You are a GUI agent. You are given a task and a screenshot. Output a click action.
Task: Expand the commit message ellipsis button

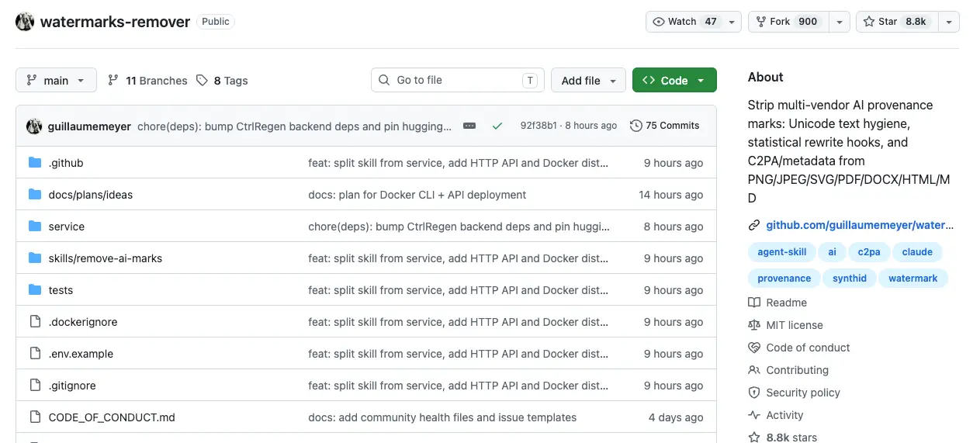coord(469,126)
